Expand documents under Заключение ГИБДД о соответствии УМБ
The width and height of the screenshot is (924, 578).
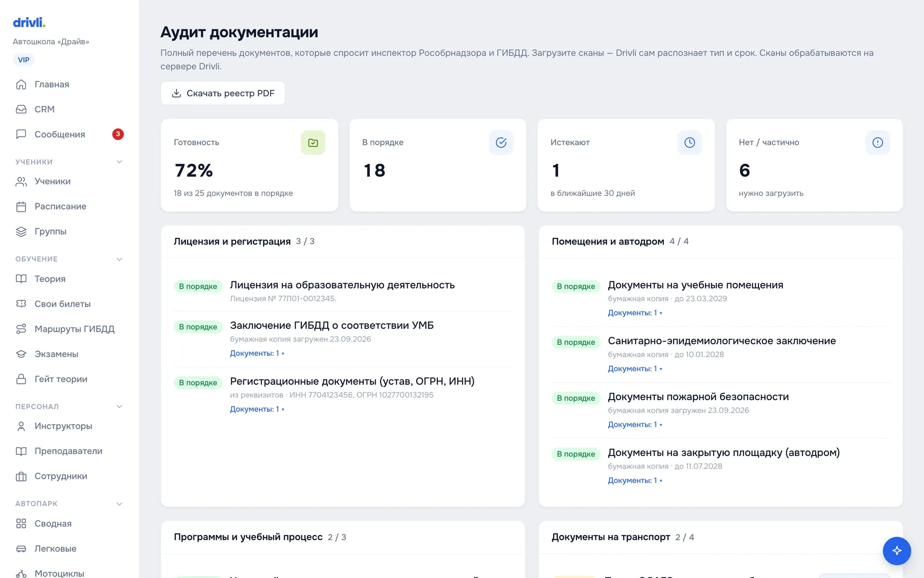point(257,353)
